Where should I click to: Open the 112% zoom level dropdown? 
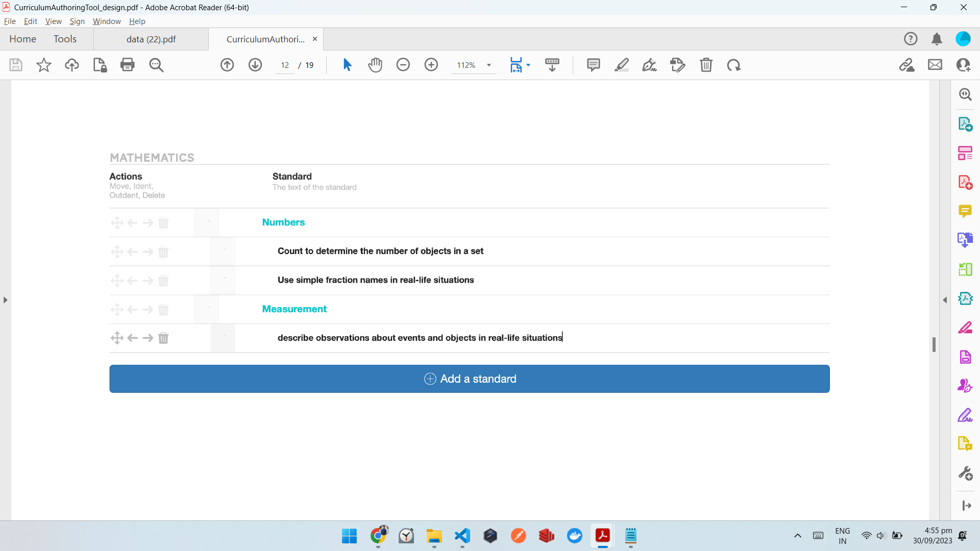pos(488,65)
